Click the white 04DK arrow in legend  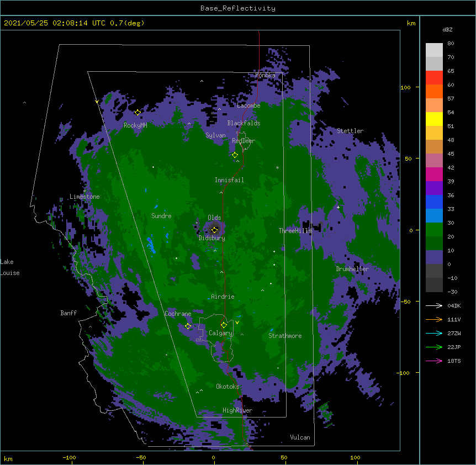pyautogui.click(x=434, y=305)
